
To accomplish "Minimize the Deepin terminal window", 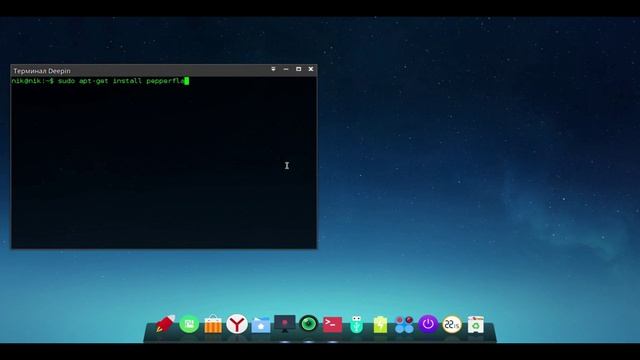I will pos(286,69).
